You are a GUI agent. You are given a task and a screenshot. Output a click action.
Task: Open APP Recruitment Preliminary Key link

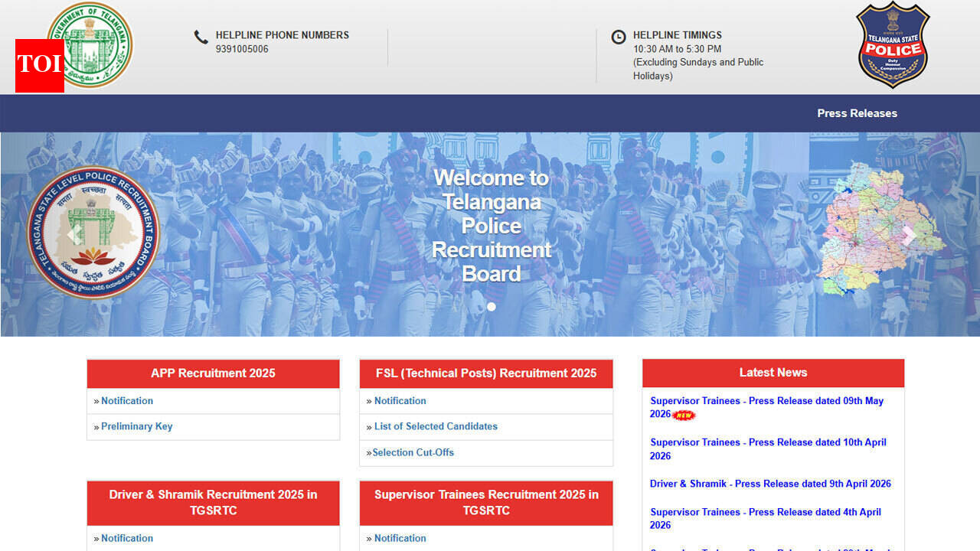[x=137, y=427]
